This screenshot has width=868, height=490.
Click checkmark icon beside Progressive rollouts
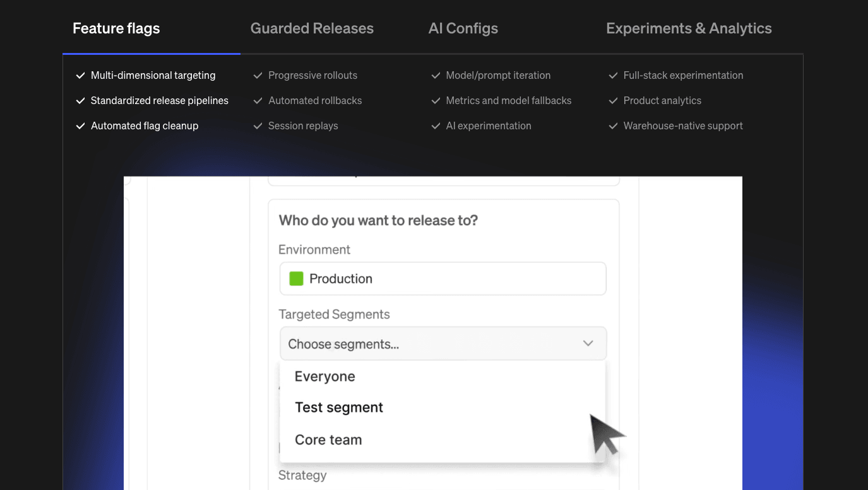[x=258, y=76]
